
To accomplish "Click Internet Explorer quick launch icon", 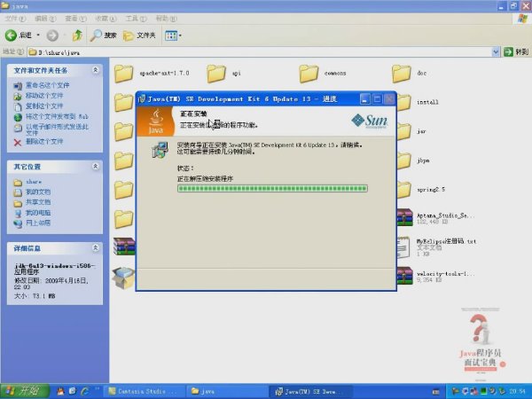I will click(x=84, y=391).
